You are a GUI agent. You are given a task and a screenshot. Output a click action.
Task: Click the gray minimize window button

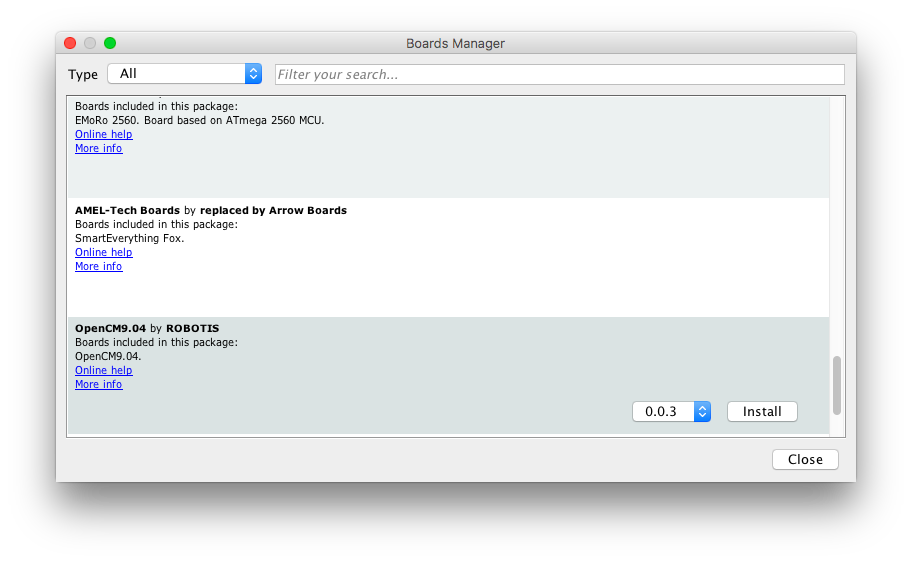90,43
